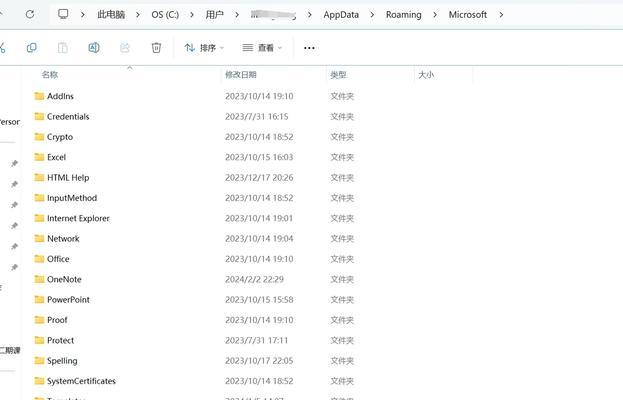Screen dimensions: 623x400
Task: Click the Internet Explorer folder name
Action: pyautogui.click(x=78, y=218)
